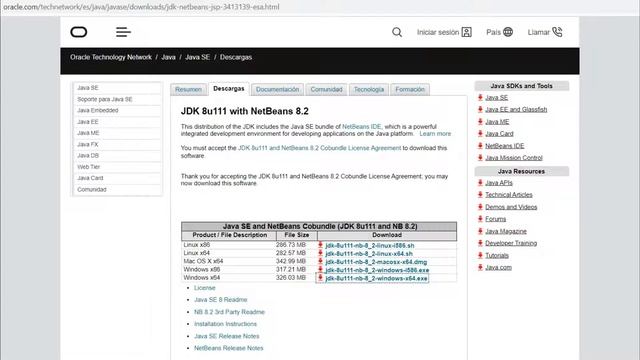Image resolution: width=640 pixels, height=360 pixels.
Task: Click the Java SE breadcrumb link
Action: pos(198,57)
